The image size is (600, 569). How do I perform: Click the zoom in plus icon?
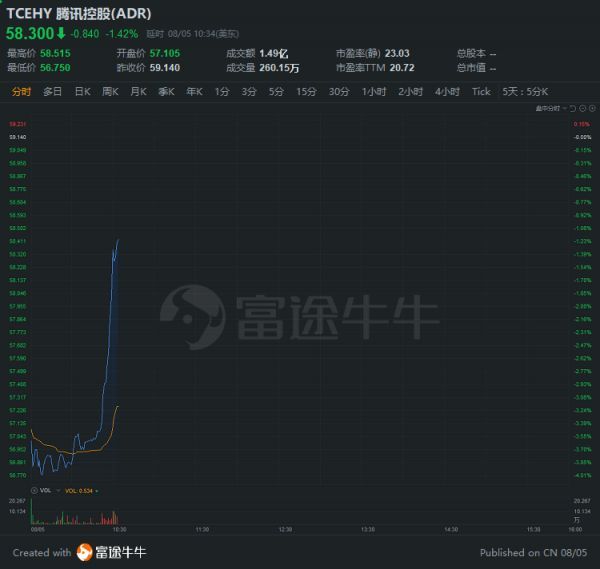[x=592, y=109]
